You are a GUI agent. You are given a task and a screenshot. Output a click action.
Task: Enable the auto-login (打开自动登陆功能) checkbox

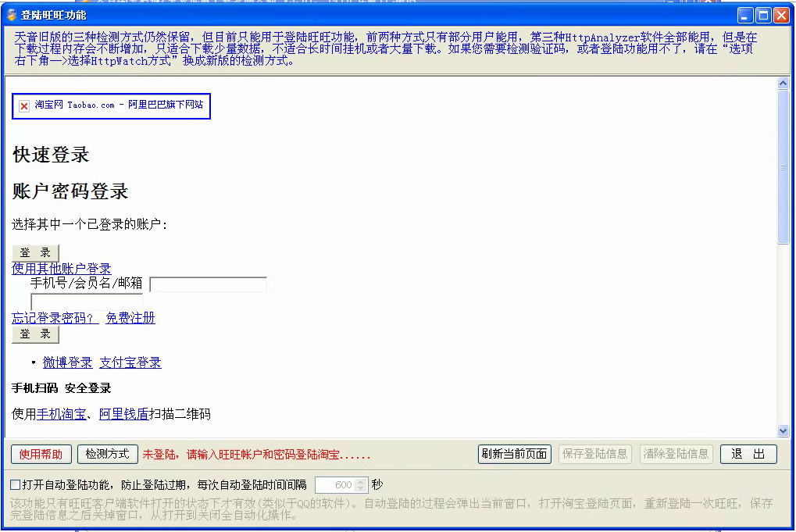coord(16,484)
